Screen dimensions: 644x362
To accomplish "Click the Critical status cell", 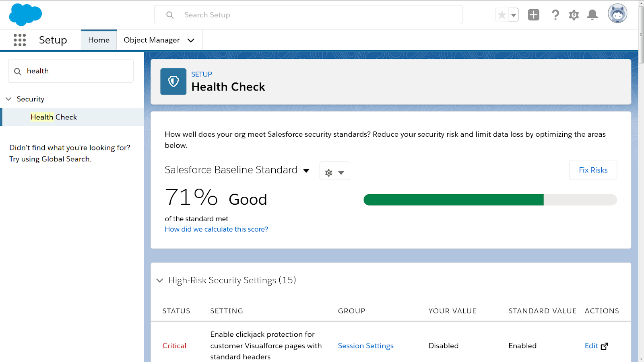I will click(174, 346).
